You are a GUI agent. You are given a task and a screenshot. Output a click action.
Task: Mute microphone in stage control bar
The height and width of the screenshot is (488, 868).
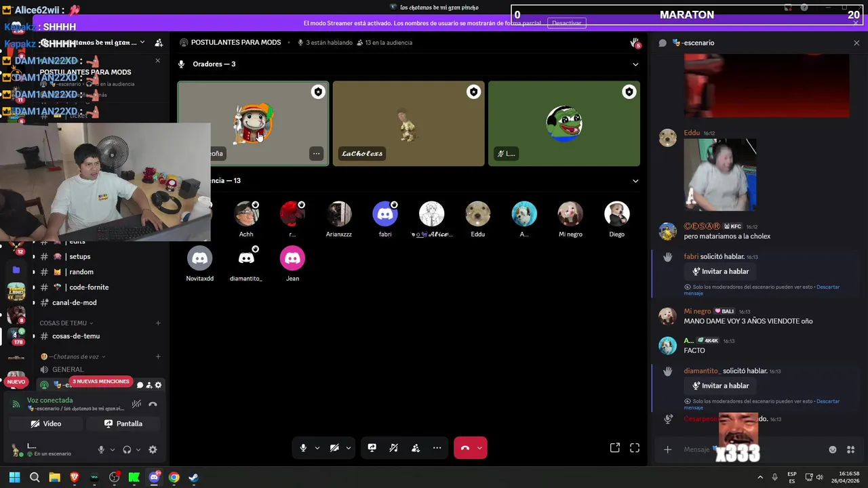(303, 448)
